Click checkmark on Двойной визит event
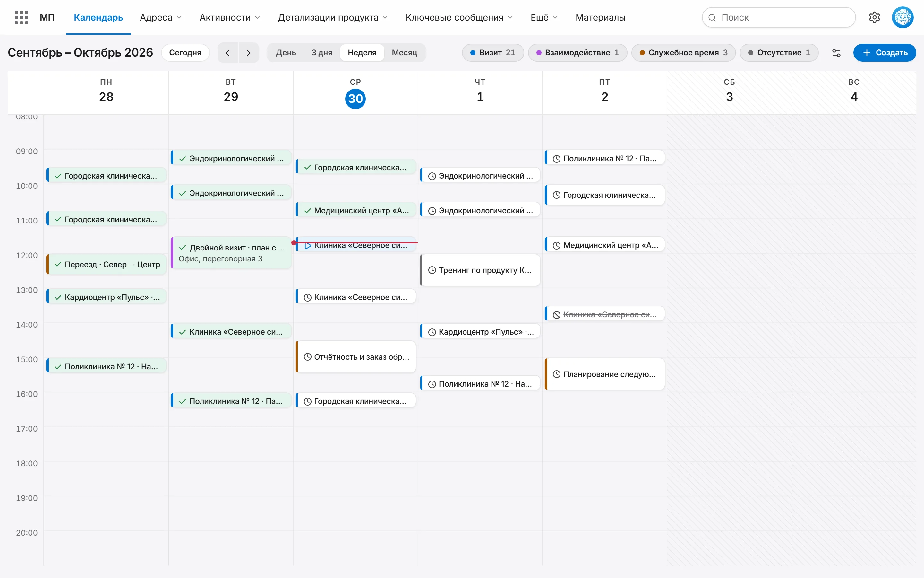Viewport: 924px width, 578px height. (x=183, y=248)
